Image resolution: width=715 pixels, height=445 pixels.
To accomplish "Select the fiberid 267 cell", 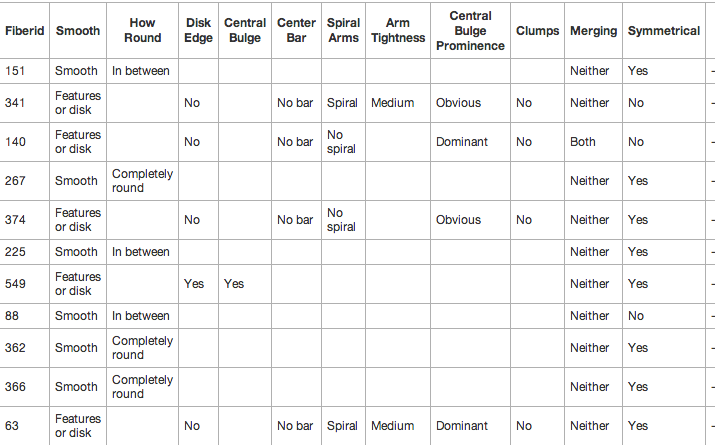I will click(x=15, y=181).
